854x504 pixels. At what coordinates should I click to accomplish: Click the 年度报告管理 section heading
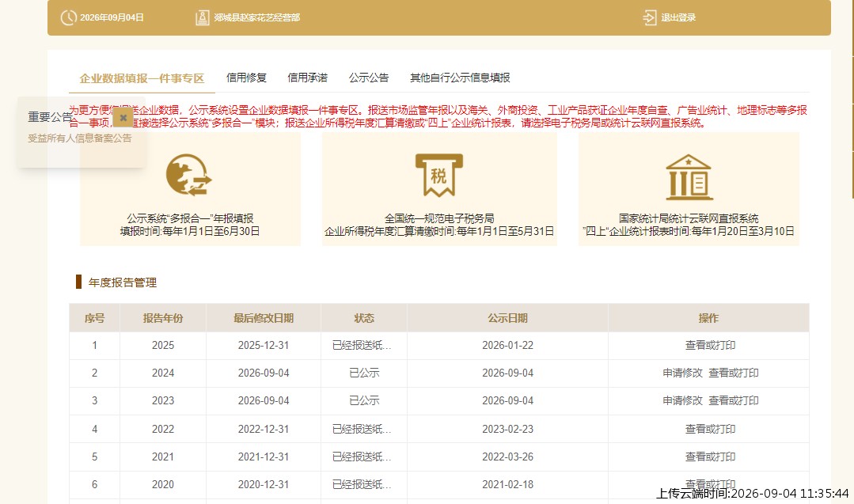(x=123, y=282)
